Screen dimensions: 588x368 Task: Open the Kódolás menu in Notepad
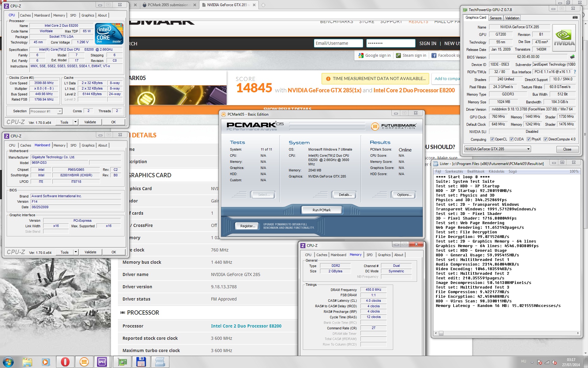point(496,171)
